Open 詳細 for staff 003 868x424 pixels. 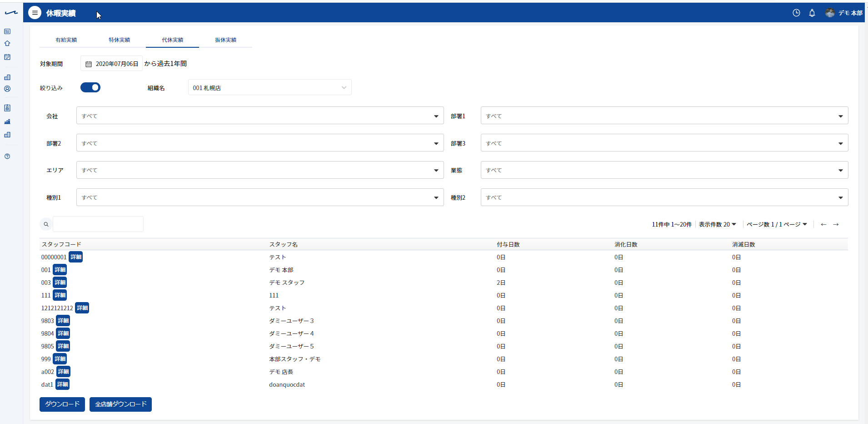coord(60,283)
